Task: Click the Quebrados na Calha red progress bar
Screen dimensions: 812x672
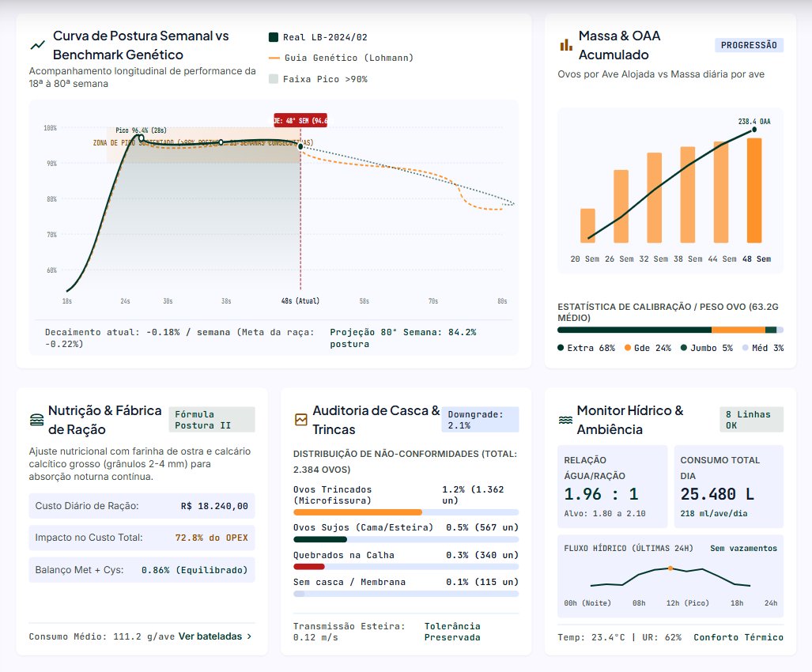Action: [x=309, y=566]
